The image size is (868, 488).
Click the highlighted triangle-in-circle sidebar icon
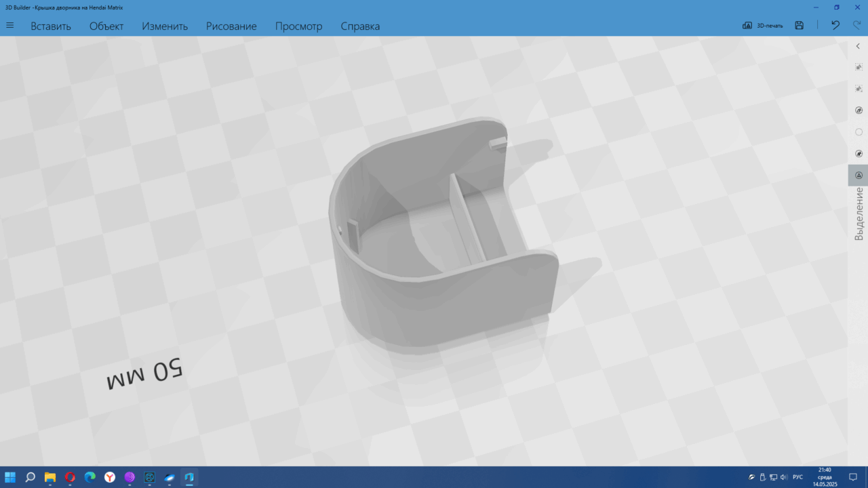coord(859,175)
